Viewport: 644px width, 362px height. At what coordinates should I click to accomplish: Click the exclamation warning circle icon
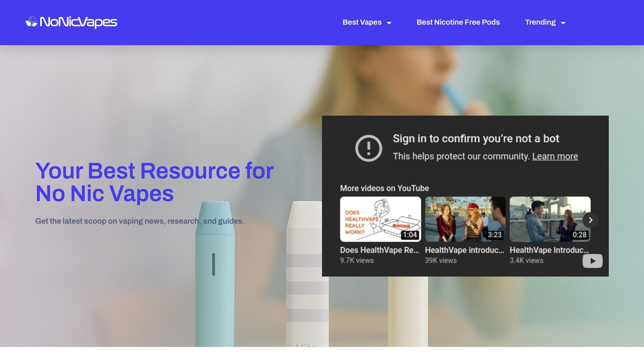(369, 148)
